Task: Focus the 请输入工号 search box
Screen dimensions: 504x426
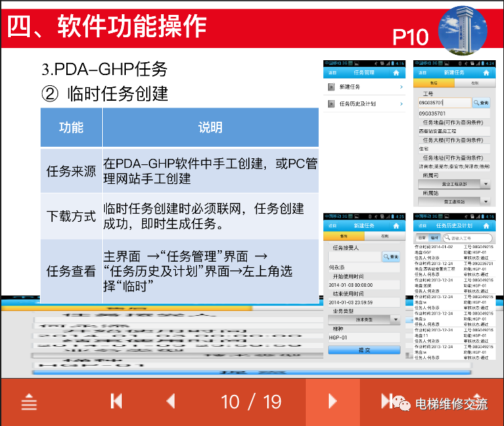Action: [x=467, y=238]
